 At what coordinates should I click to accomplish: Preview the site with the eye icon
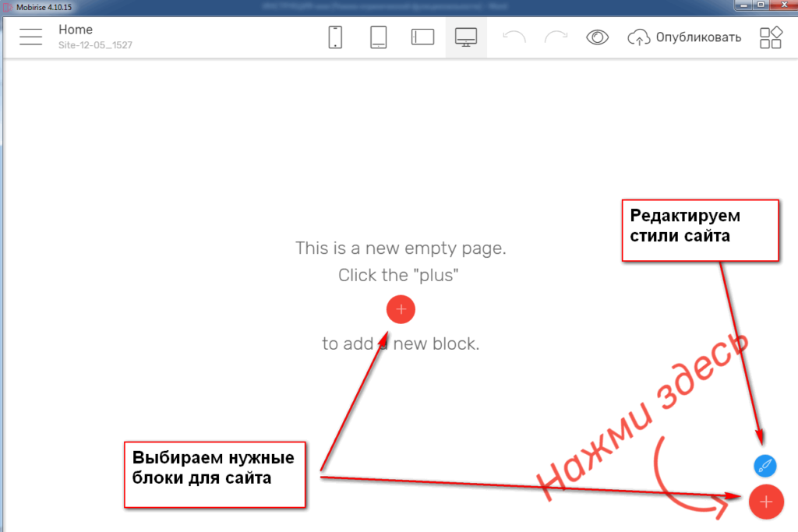coord(597,37)
